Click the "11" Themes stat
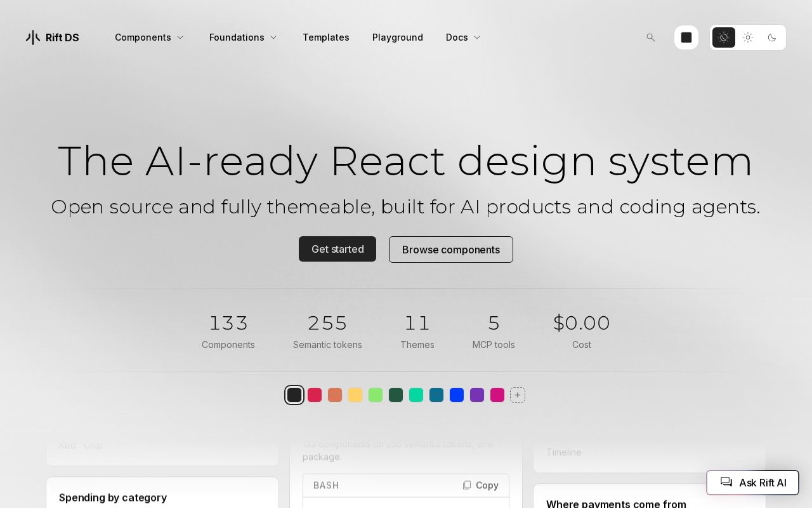The image size is (812, 508). pyautogui.click(x=417, y=331)
